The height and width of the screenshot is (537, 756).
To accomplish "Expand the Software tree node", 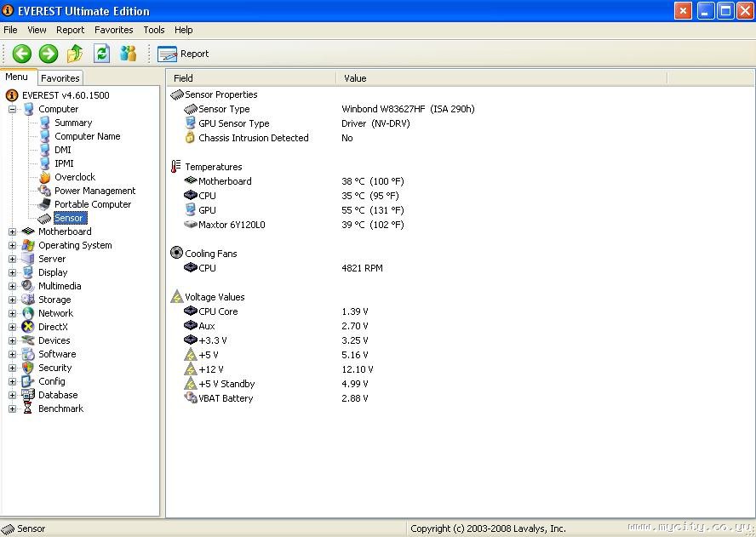I will pos(12,354).
